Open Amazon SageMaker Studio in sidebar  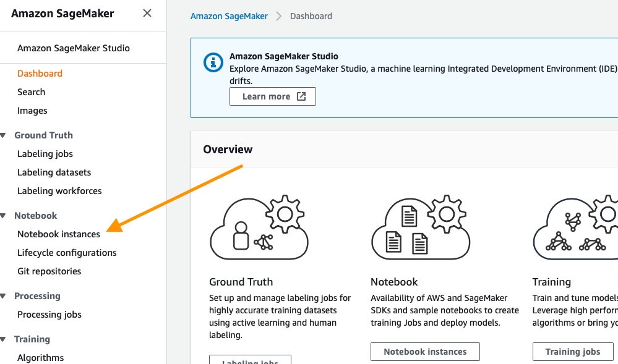click(74, 48)
